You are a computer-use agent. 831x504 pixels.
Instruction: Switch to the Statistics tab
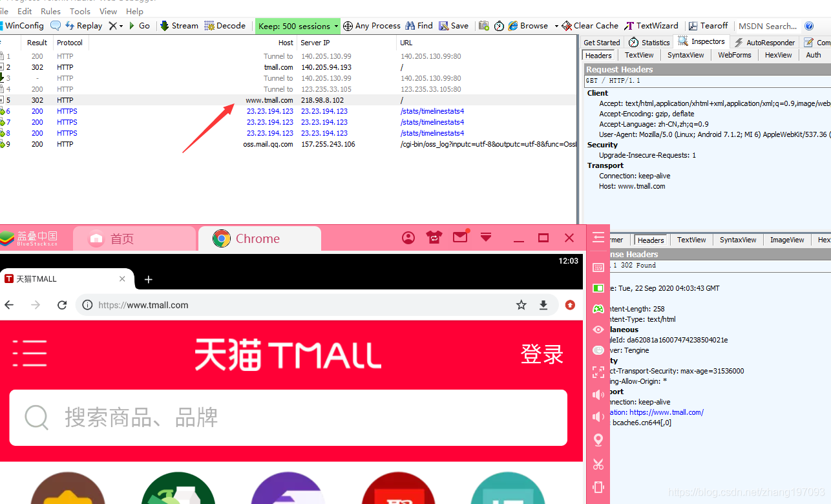coord(649,42)
